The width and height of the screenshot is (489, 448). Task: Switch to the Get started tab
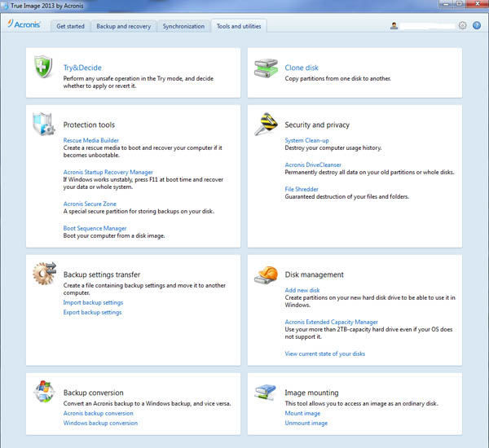(70, 26)
